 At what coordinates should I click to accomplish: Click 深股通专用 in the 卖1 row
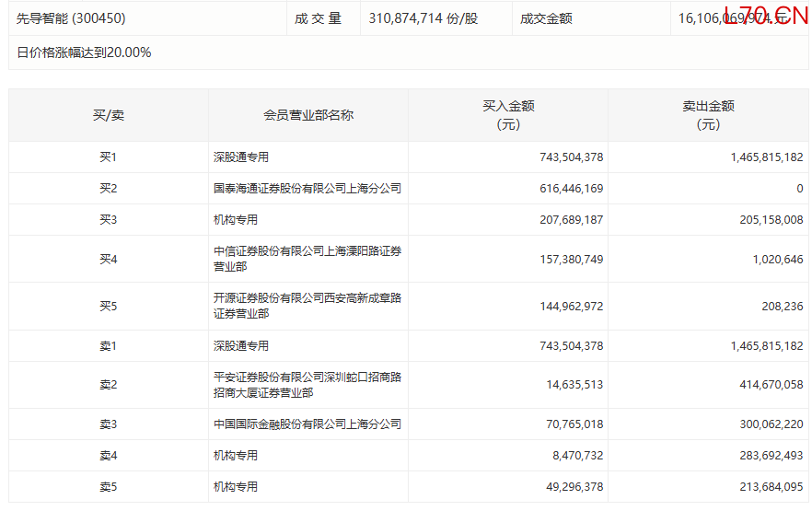[x=241, y=346]
